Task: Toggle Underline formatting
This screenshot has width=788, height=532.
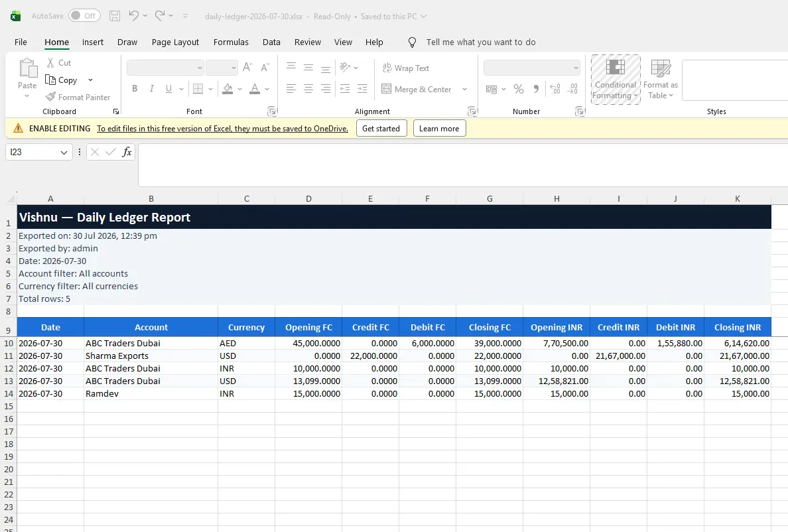Action: click(x=169, y=89)
